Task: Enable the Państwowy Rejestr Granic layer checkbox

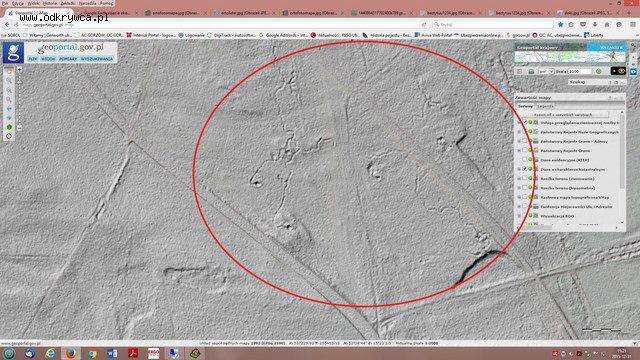Action: [524, 150]
